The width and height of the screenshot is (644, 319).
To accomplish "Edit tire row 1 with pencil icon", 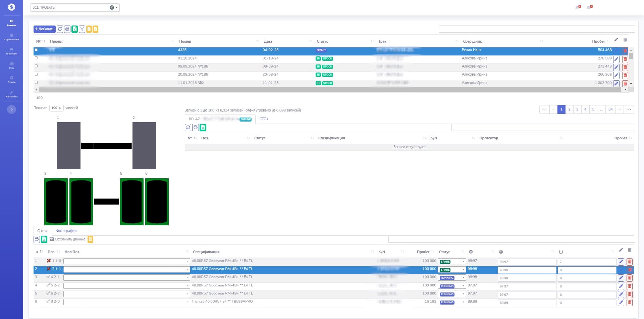I will (x=621, y=262).
